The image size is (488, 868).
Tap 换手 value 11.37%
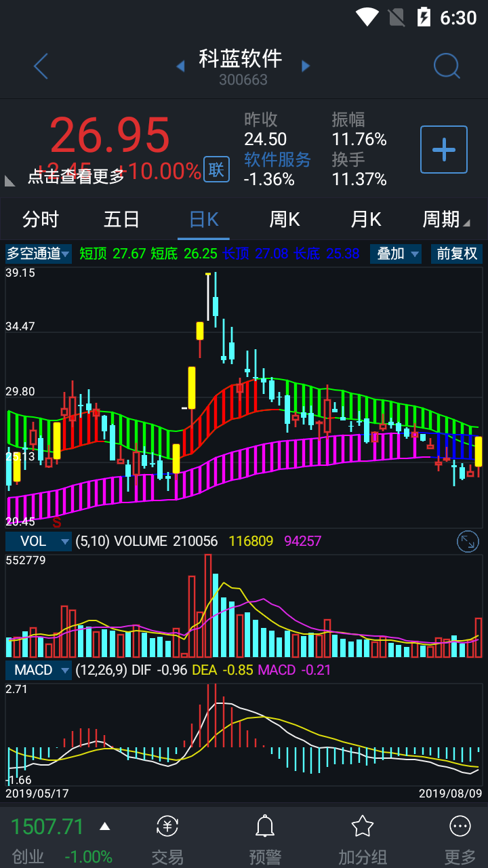tap(359, 179)
